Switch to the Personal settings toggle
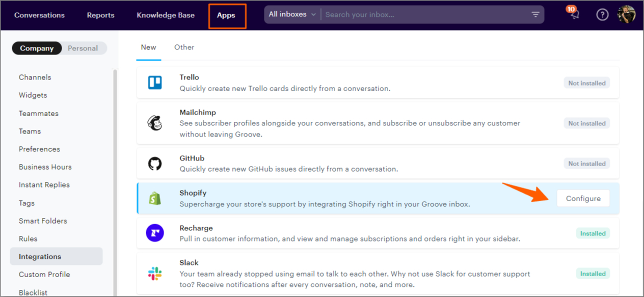 (83, 48)
